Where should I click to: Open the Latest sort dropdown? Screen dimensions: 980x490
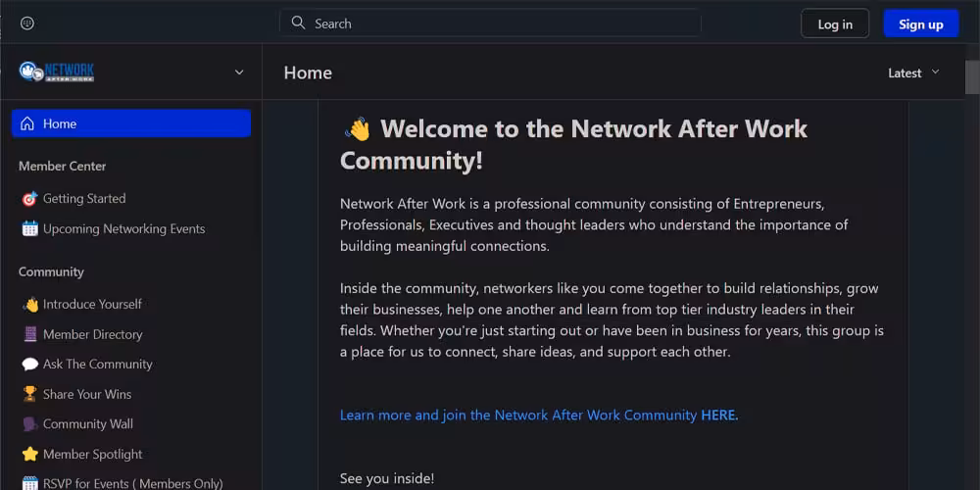[x=913, y=73]
